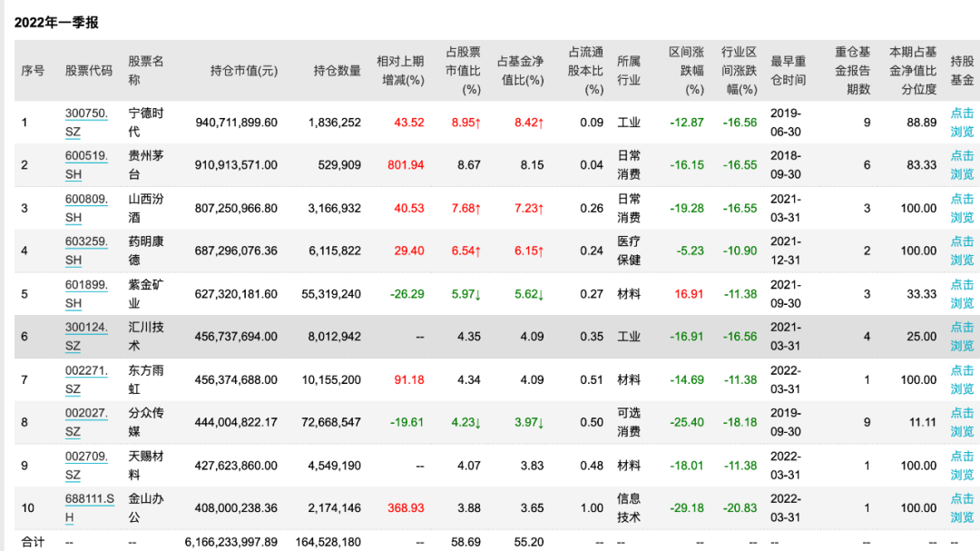Click the 区间涨跌幅(%) column header
Screen dimensions: 980x551
(686, 71)
